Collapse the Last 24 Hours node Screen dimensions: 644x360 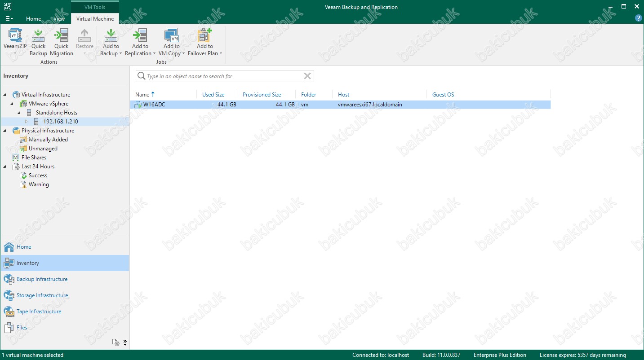pyautogui.click(x=4, y=167)
